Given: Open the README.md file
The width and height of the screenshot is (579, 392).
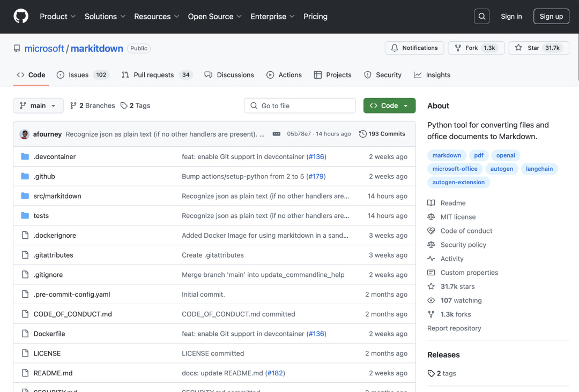Looking at the screenshot, I should click(53, 373).
